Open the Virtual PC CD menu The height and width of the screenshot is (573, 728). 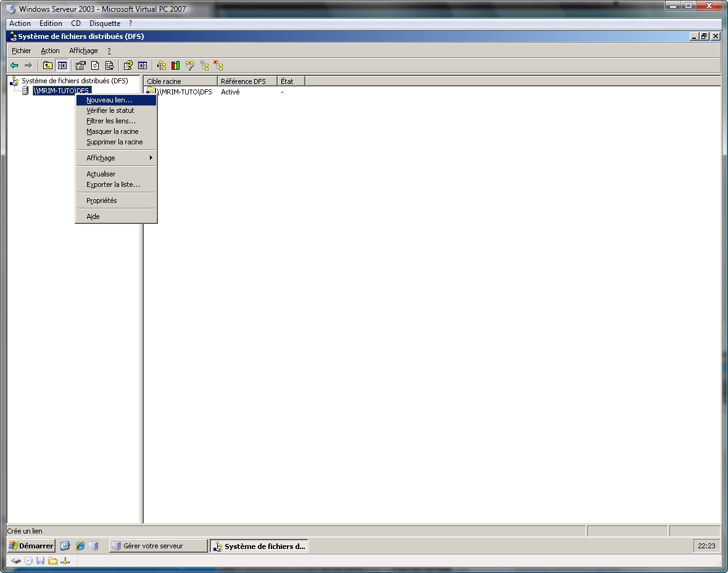pos(76,23)
